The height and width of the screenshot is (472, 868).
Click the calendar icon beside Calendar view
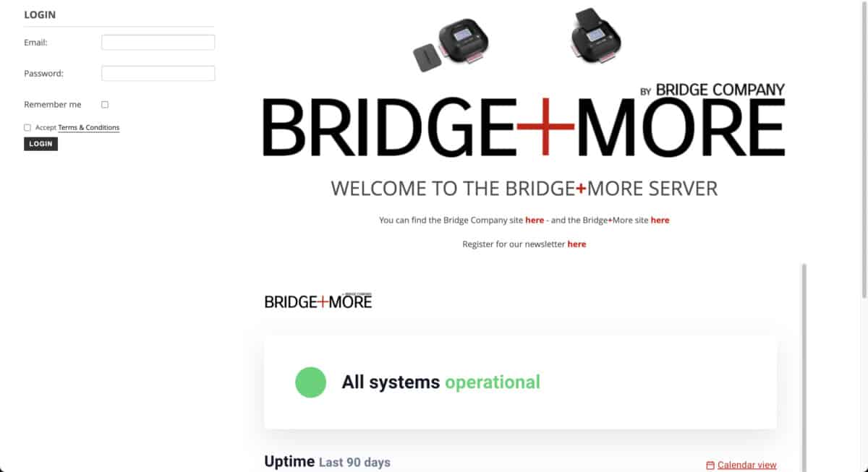tap(710, 465)
